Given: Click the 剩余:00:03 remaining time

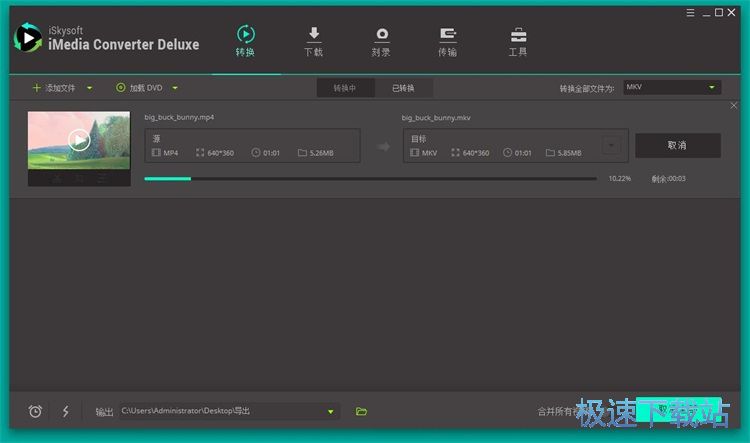Looking at the screenshot, I should tap(668, 178).
